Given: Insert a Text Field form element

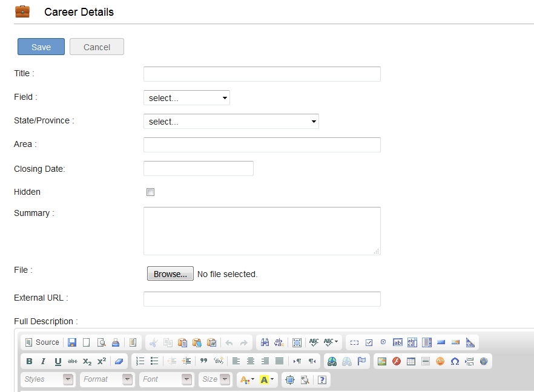Looking at the screenshot, I should (398, 342).
